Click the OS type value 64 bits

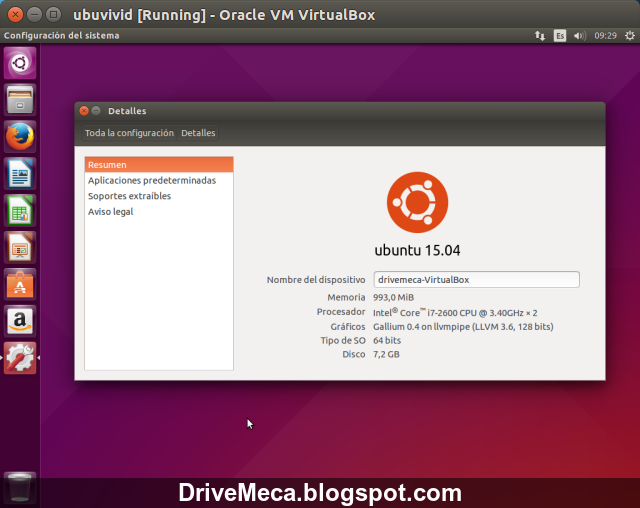click(387, 340)
